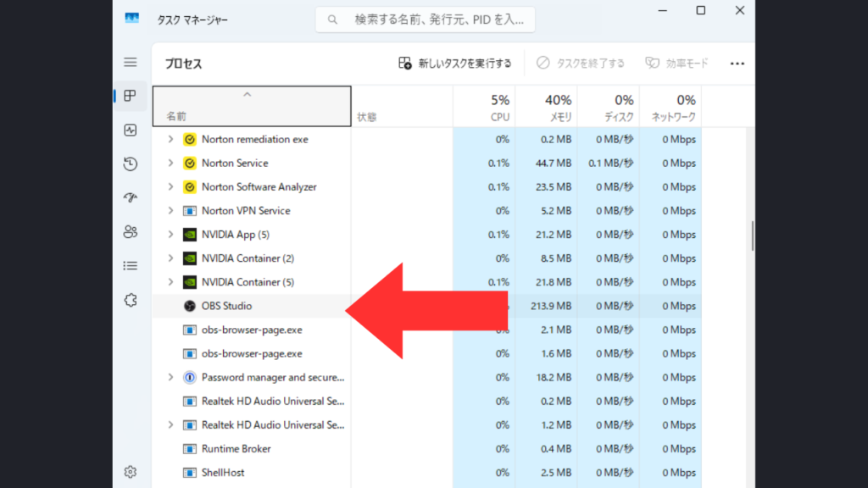
Task: Click the search box for name, publisher, PID
Action: click(426, 20)
